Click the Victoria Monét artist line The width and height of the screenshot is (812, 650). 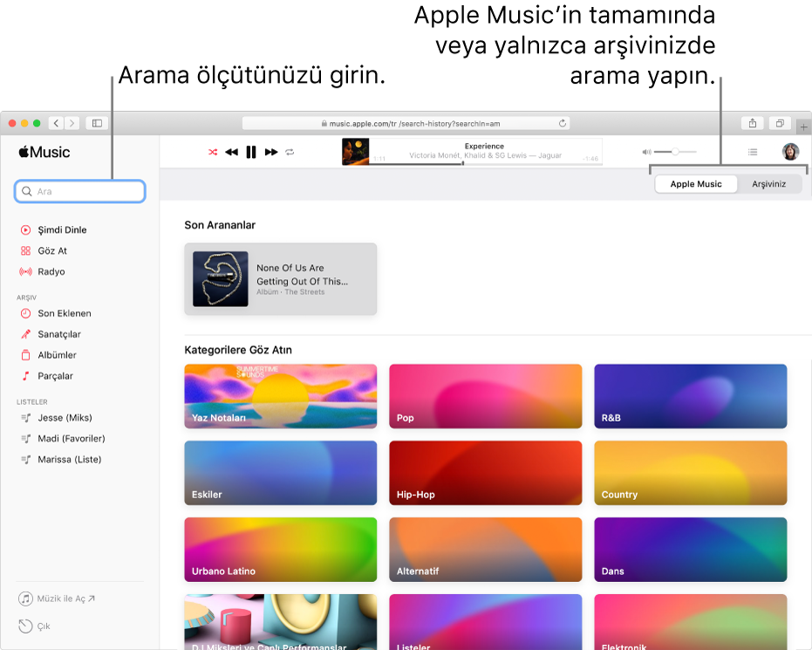(485, 155)
